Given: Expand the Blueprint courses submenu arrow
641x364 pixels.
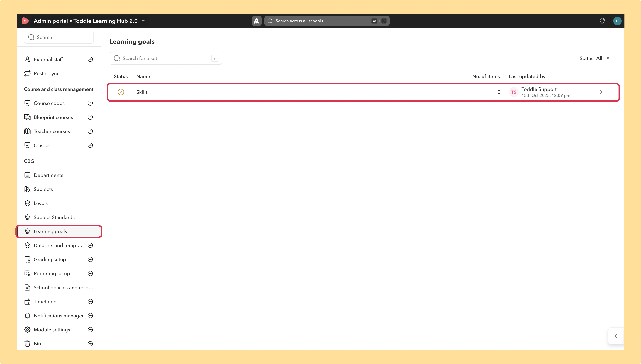Looking at the screenshot, I should (90, 117).
